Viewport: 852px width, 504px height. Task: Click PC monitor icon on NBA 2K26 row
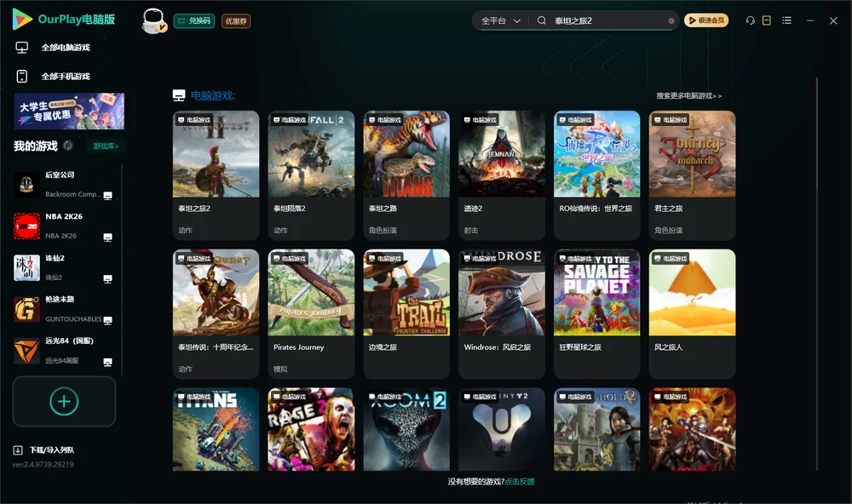pyautogui.click(x=107, y=238)
